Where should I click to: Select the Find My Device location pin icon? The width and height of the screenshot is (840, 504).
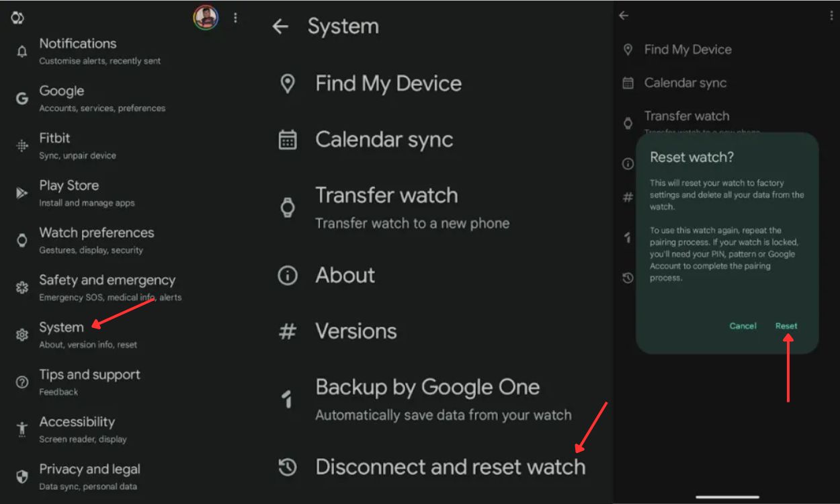point(288,83)
